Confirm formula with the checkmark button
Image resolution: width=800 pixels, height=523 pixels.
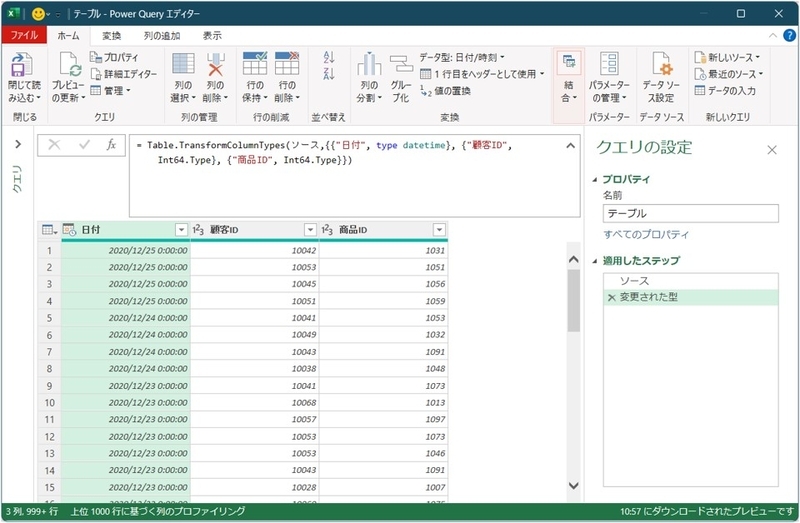[x=84, y=145]
